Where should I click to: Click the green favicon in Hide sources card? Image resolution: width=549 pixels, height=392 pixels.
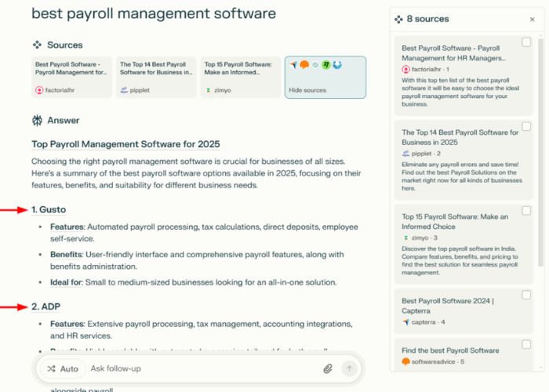[x=326, y=65]
